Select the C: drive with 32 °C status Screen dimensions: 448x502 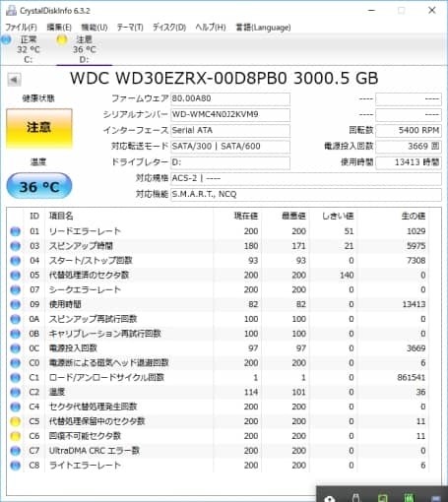(28, 49)
